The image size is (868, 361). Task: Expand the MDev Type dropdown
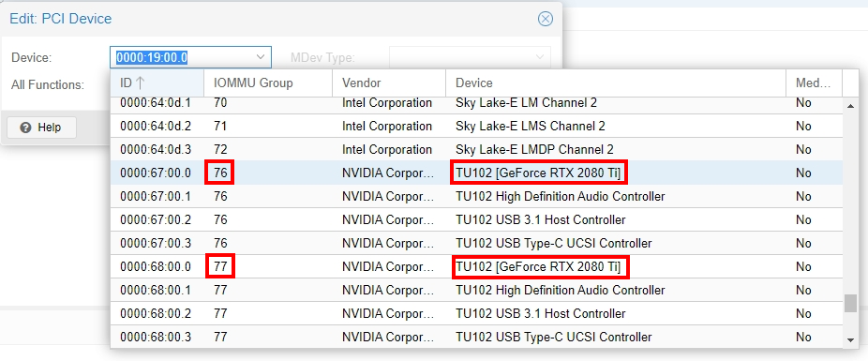[x=540, y=57]
